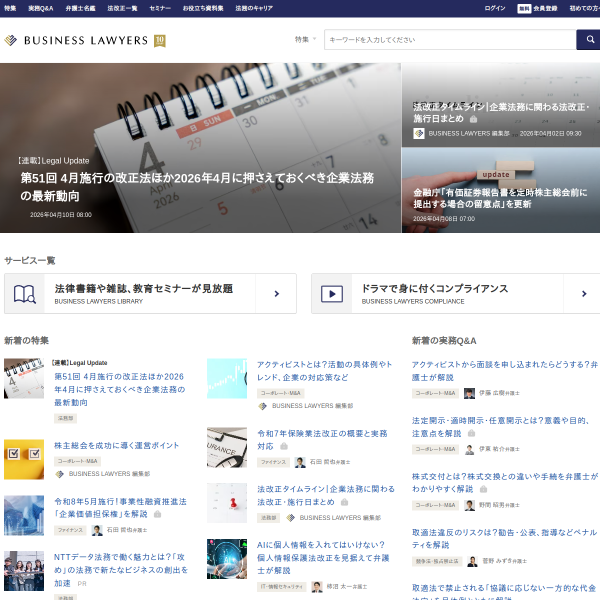Click lock icon next to 令和7年保険業法改正 article
Viewport: 600px width, 600px height.
[284, 446]
